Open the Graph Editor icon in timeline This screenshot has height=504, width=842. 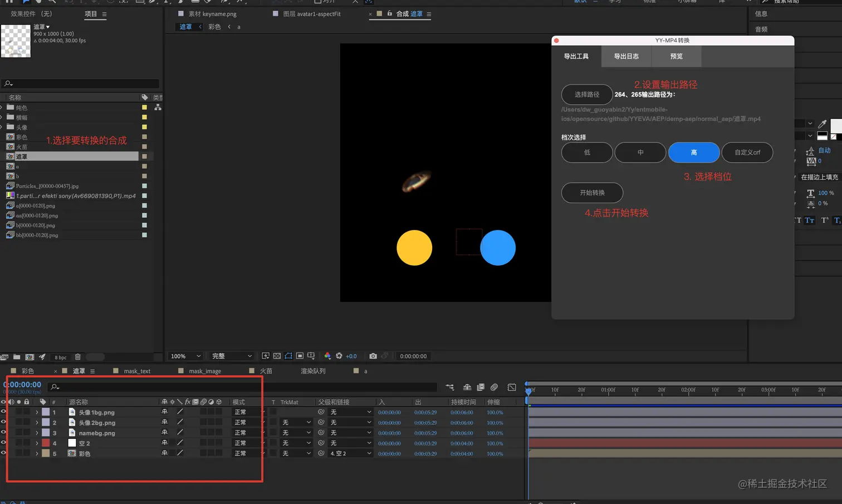(x=512, y=387)
